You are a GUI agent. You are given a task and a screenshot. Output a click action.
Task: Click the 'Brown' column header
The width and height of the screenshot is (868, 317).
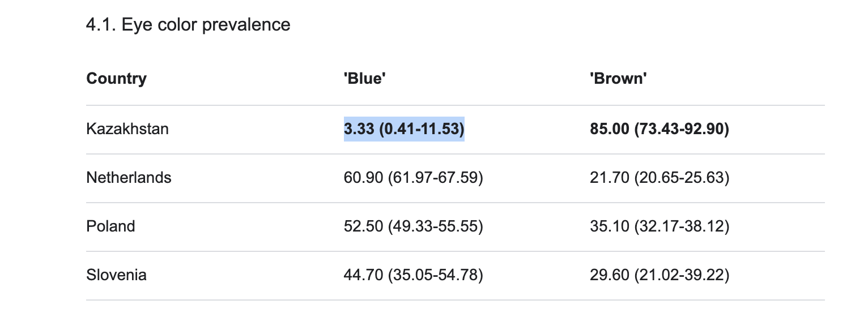[618, 78]
